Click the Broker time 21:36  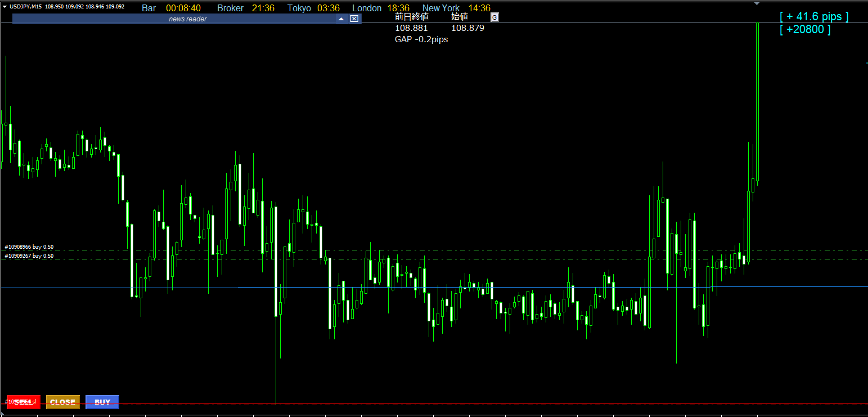coord(263,8)
